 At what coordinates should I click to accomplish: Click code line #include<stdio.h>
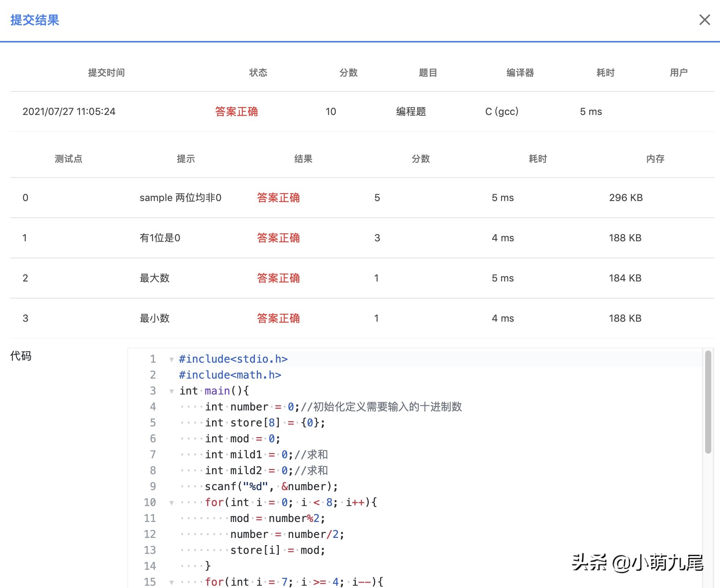click(x=233, y=359)
